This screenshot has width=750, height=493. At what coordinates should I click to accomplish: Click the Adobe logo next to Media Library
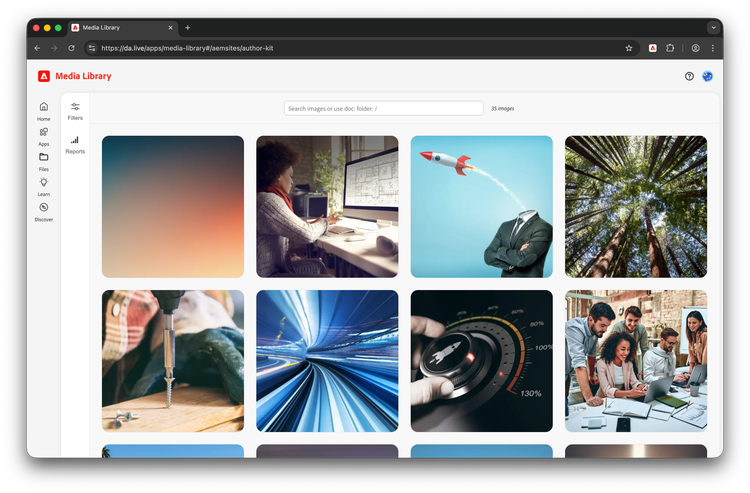pyautogui.click(x=44, y=76)
